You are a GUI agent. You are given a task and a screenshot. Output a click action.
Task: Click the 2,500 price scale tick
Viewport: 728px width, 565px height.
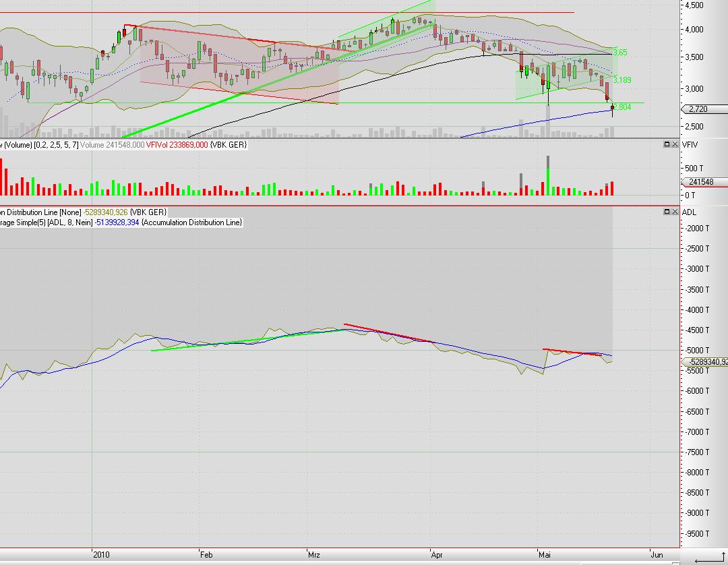tap(694, 126)
